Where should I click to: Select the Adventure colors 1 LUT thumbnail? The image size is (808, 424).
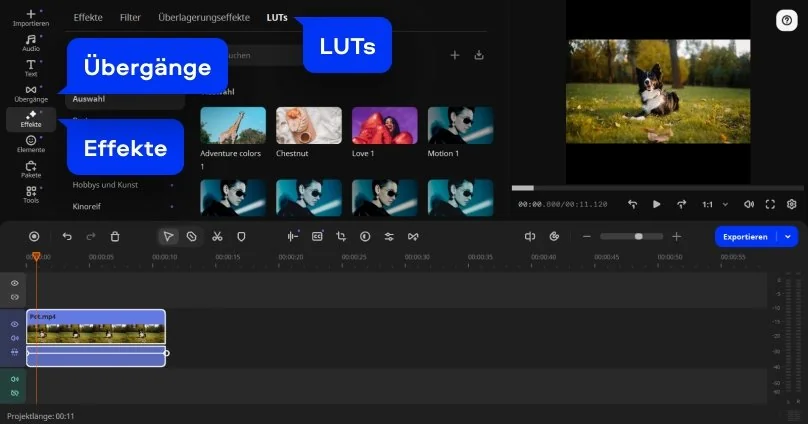233,125
